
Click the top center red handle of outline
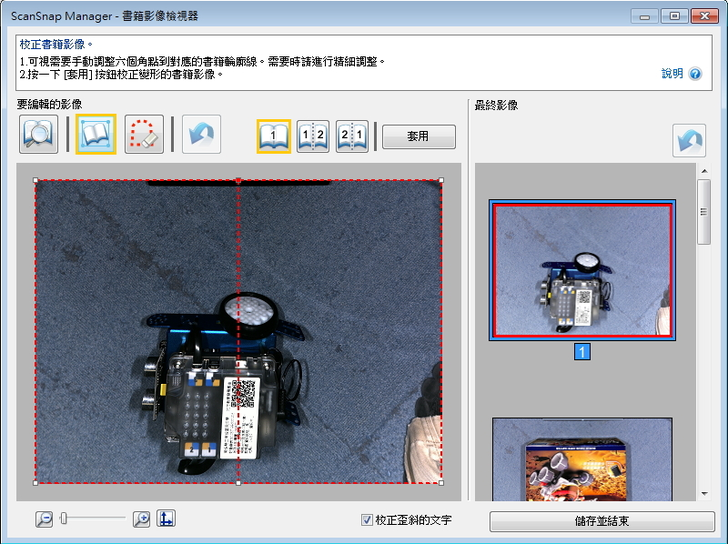(238, 180)
